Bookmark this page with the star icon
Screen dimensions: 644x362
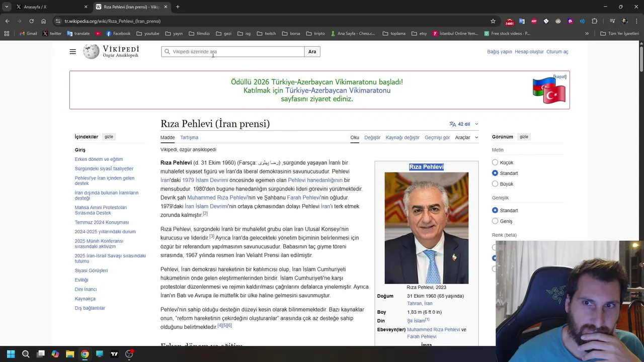click(x=493, y=21)
